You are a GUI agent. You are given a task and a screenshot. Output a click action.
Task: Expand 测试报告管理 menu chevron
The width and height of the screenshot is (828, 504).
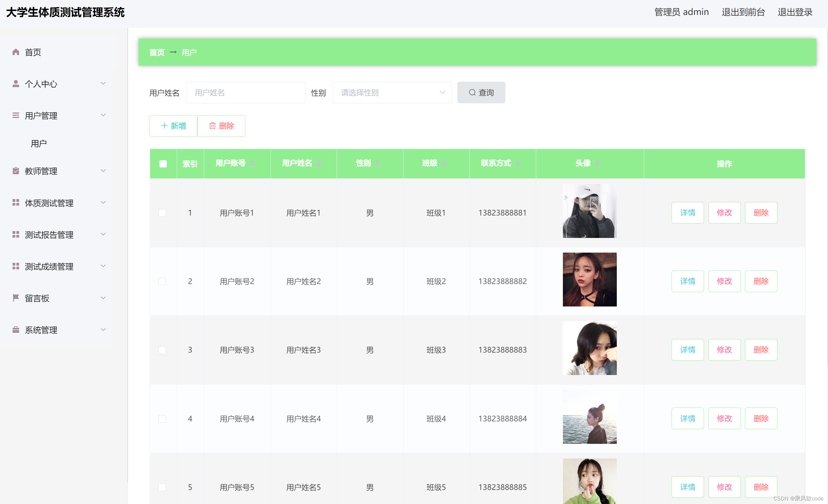point(103,234)
